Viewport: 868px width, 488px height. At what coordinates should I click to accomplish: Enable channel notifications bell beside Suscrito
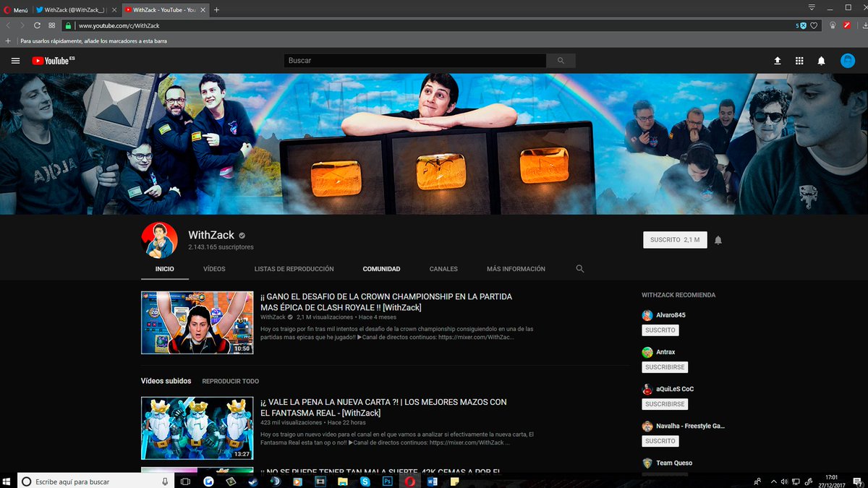[x=717, y=239]
